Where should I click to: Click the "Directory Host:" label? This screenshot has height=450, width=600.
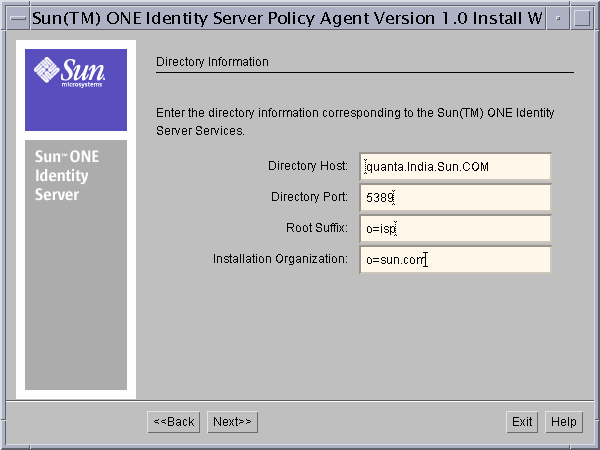pyautogui.click(x=308, y=166)
